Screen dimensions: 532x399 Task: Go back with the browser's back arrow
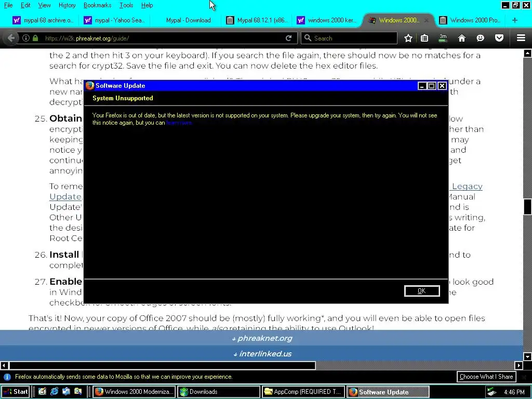click(x=11, y=38)
